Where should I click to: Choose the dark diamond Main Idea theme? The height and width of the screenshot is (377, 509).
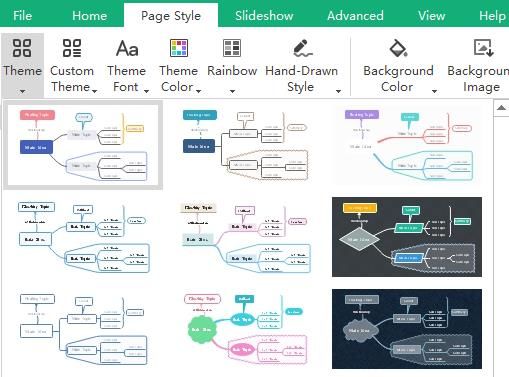(407, 237)
